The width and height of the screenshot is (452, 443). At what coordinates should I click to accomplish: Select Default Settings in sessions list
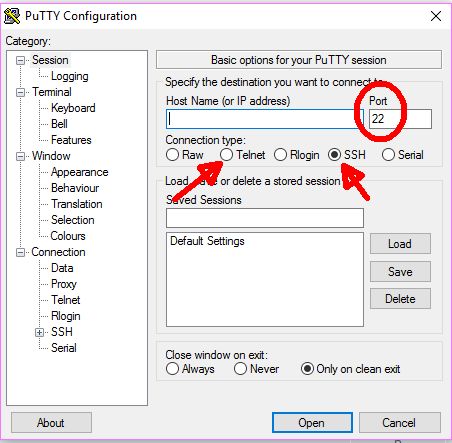pos(207,241)
